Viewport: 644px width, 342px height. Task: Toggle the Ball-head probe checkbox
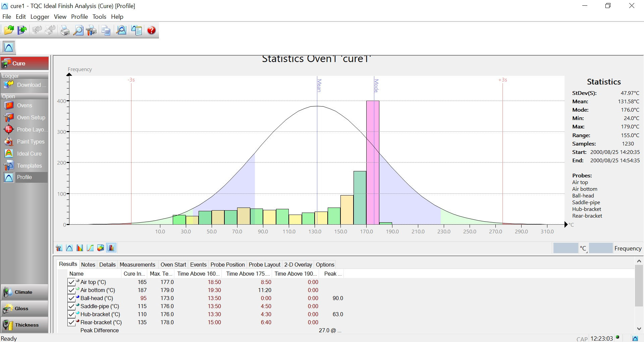(x=71, y=298)
